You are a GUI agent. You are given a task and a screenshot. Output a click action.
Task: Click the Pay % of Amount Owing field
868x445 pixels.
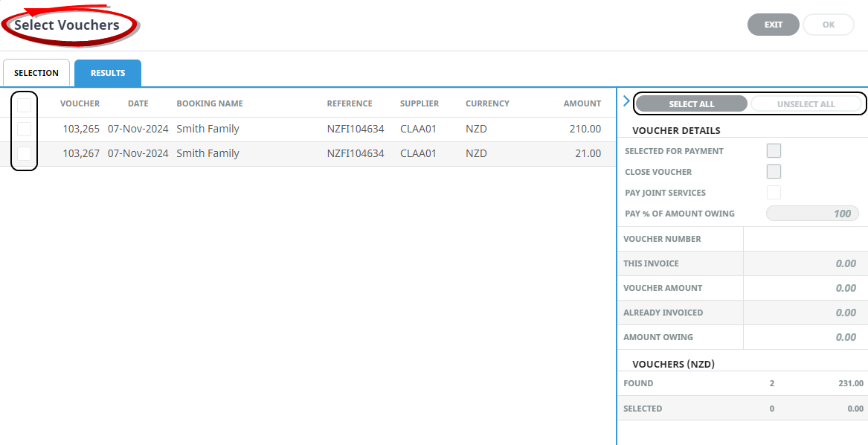pyautogui.click(x=812, y=214)
